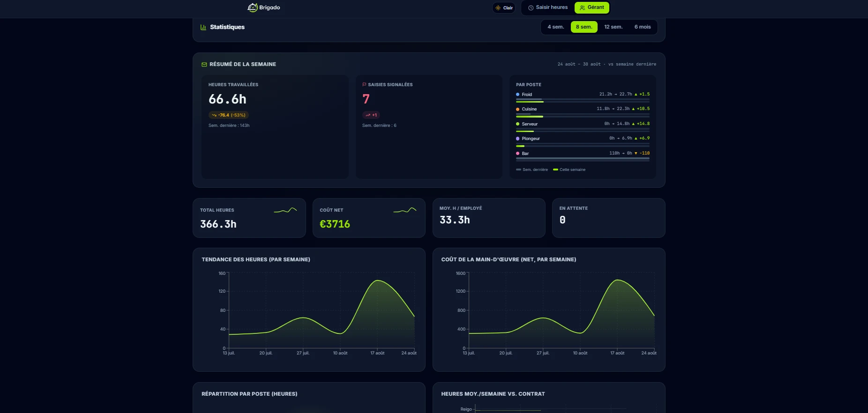The width and height of the screenshot is (868, 413).
Task: Click the €3716 net cost value
Action: [335, 224]
